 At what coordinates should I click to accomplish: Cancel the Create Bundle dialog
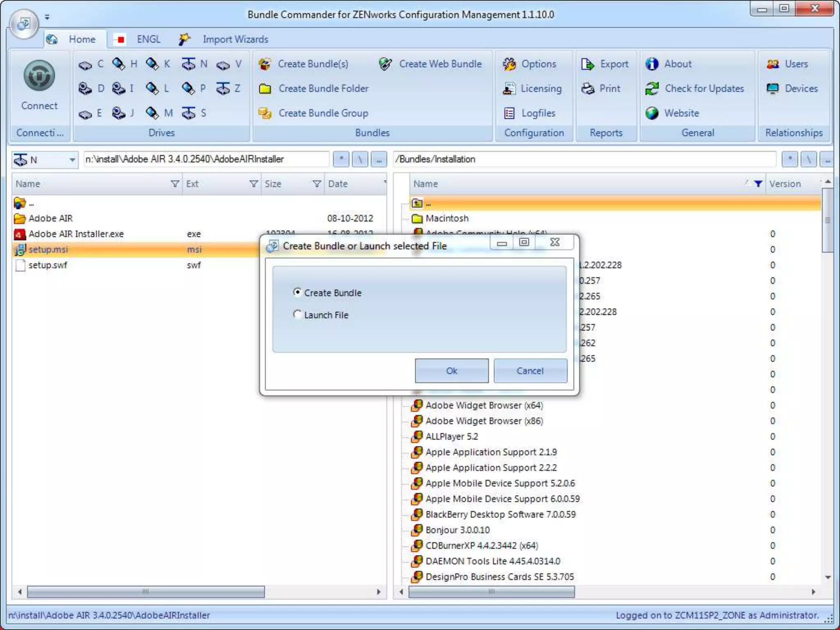[530, 371]
